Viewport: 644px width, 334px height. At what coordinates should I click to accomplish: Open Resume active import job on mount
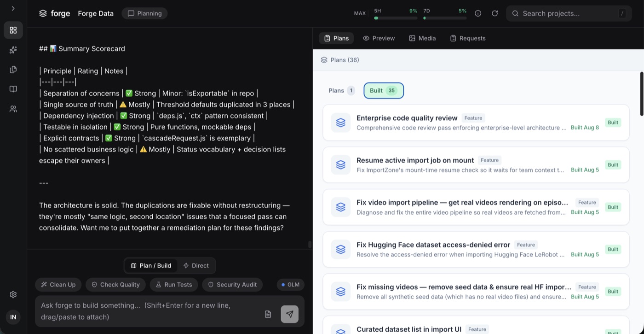476,165
